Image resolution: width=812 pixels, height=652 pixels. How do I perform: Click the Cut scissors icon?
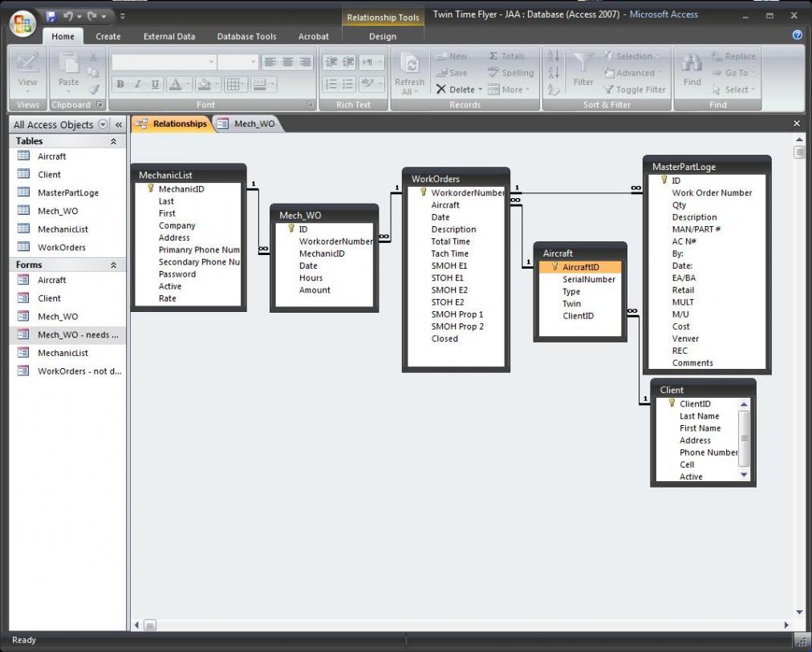(94, 56)
